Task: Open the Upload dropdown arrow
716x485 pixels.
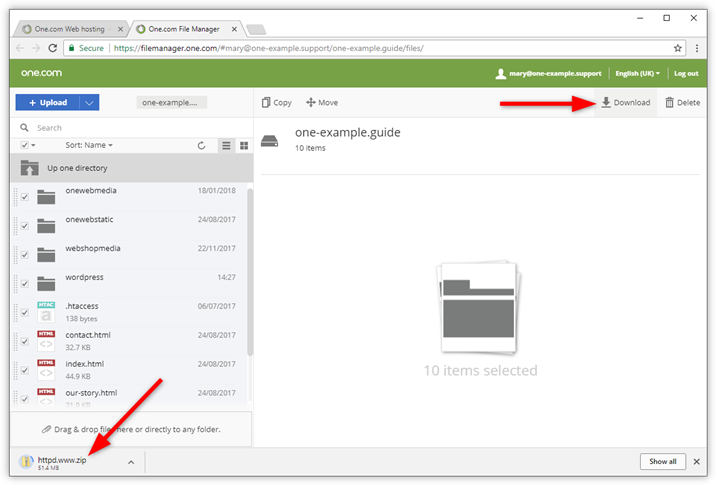Action: pyautogui.click(x=90, y=102)
